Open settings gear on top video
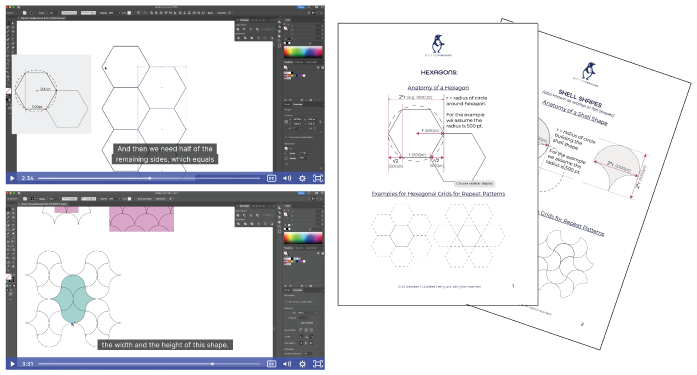The image size is (697, 375). point(302,178)
